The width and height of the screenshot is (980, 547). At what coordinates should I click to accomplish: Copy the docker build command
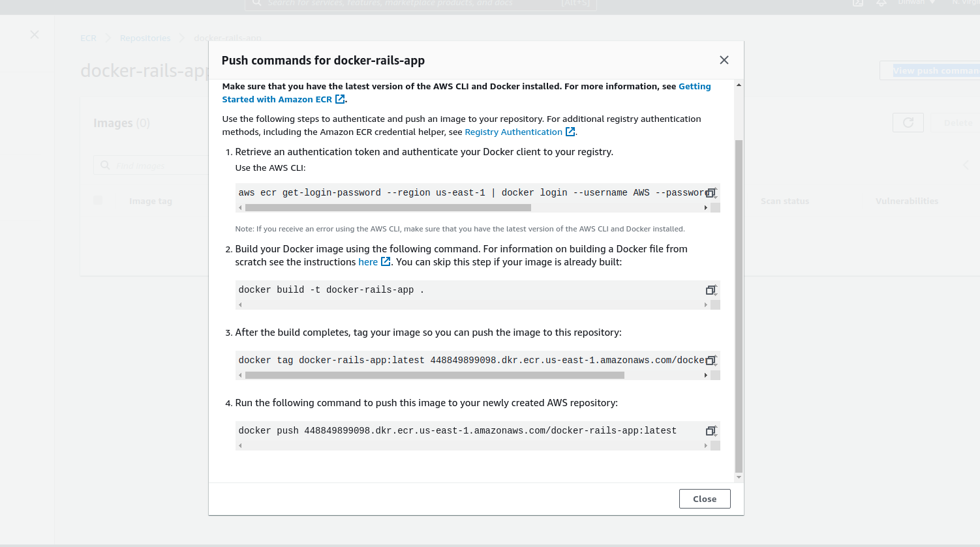click(x=711, y=290)
